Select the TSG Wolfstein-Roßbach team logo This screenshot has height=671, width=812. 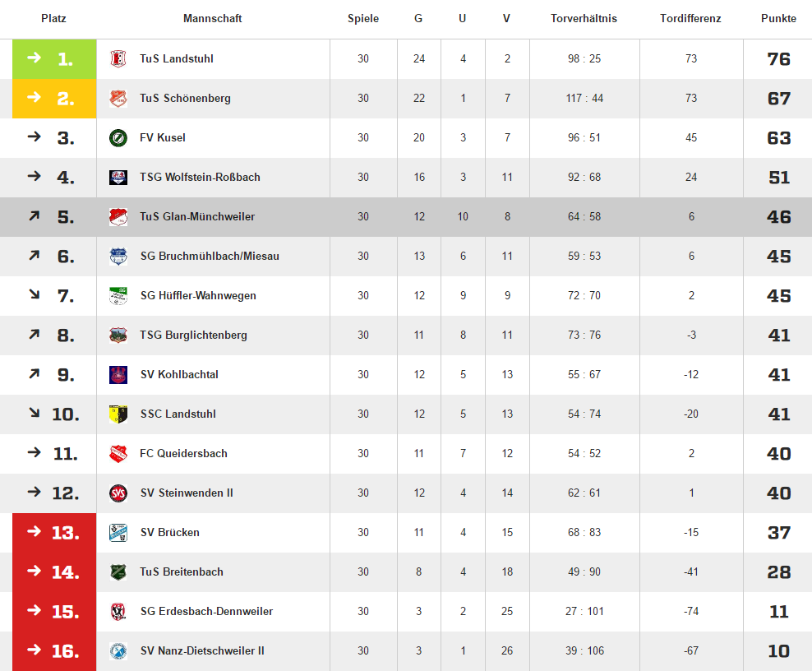pos(118,177)
